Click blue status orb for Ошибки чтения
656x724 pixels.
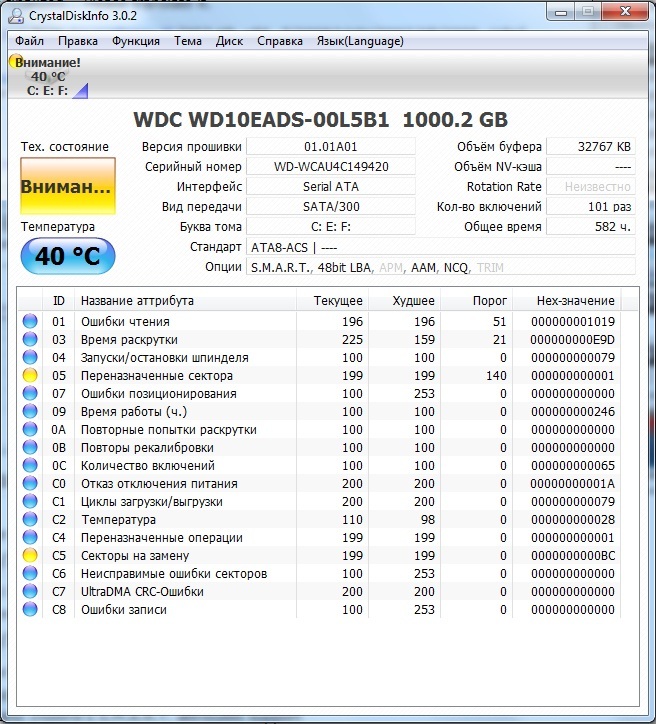[x=30, y=322]
